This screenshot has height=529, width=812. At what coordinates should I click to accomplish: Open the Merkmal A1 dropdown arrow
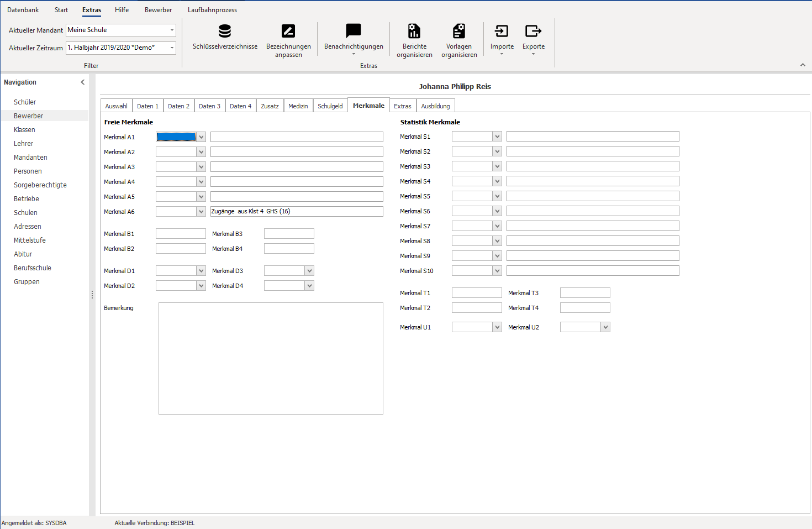pyautogui.click(x=201, y=137)
